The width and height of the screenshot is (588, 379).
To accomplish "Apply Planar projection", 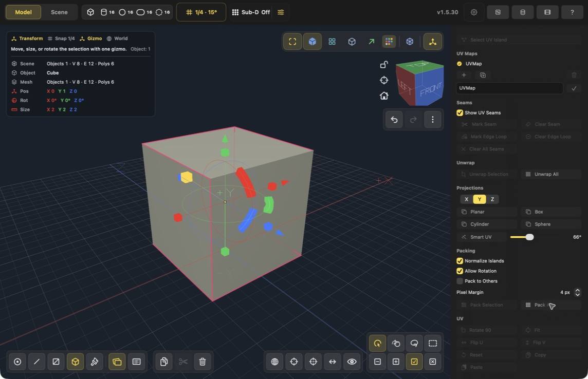I will click(487, 212).
